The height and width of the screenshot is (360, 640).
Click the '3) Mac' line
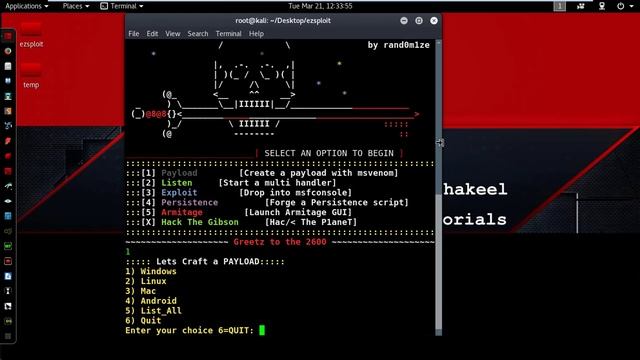(140, 291)
